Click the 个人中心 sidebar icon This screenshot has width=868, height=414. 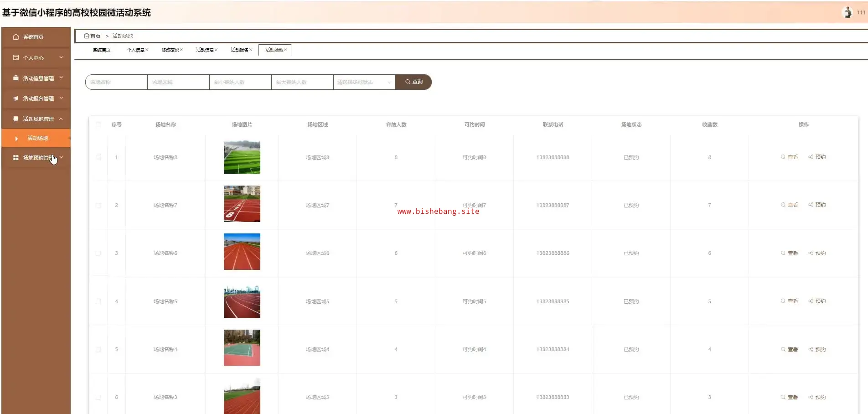(x=16, y=57)
